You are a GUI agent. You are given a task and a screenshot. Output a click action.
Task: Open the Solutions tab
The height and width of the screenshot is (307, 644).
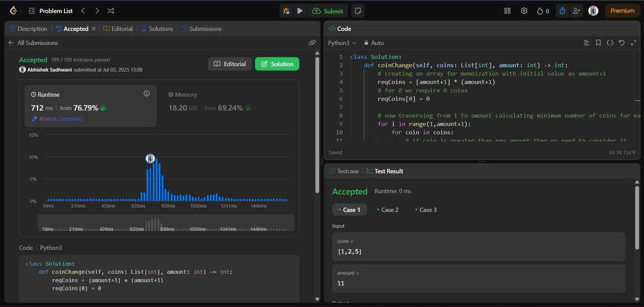click(x=157, y=29)
